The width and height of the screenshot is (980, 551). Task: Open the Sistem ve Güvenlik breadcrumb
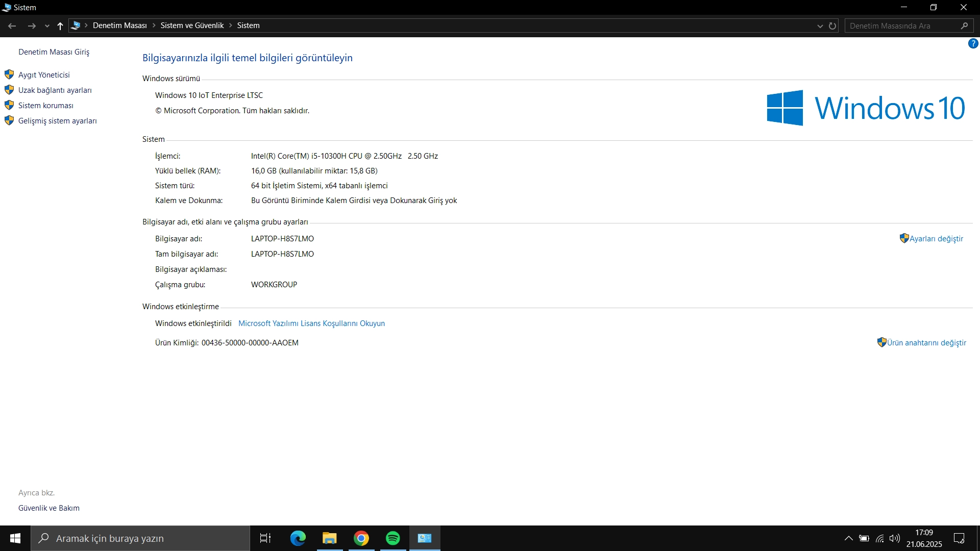click(192, 26)
